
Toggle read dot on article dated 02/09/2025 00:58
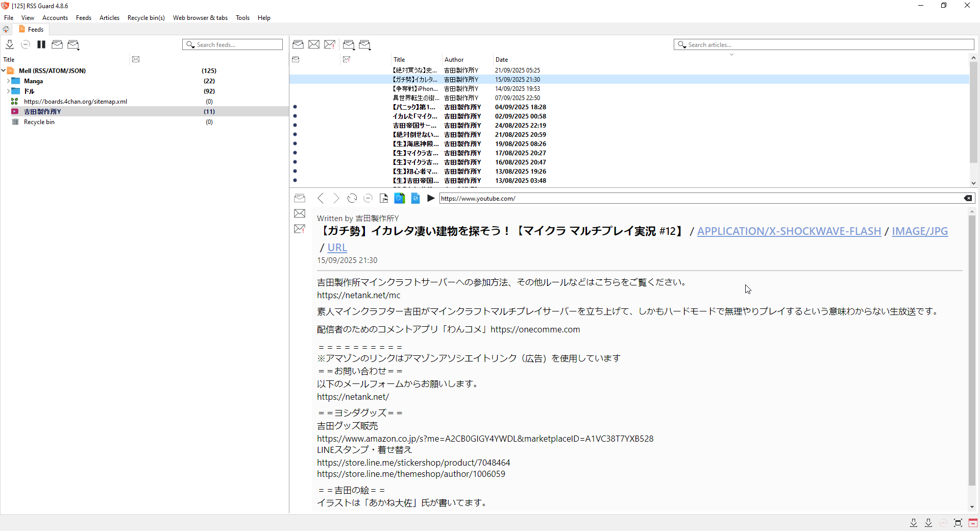[295, 116]
